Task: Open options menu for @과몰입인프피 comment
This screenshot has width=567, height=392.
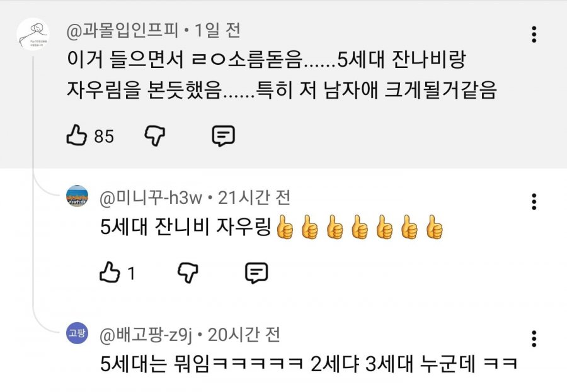Action: click(x=534, y=35)
